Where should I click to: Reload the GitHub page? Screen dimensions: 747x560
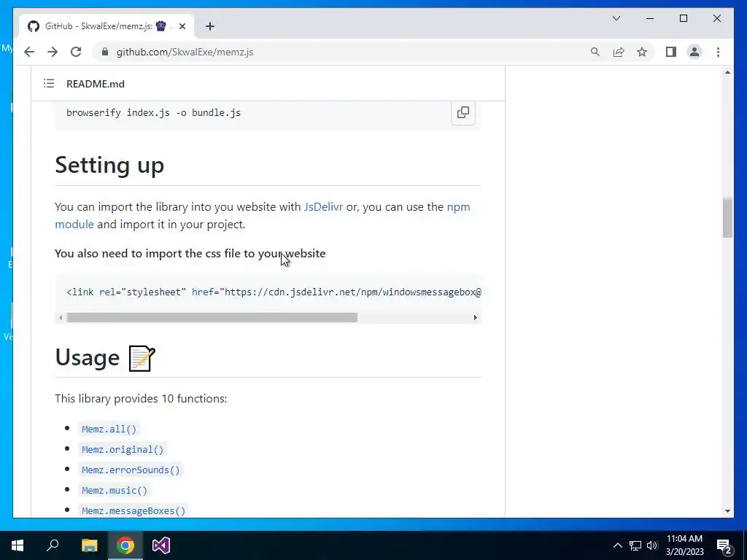76,52
